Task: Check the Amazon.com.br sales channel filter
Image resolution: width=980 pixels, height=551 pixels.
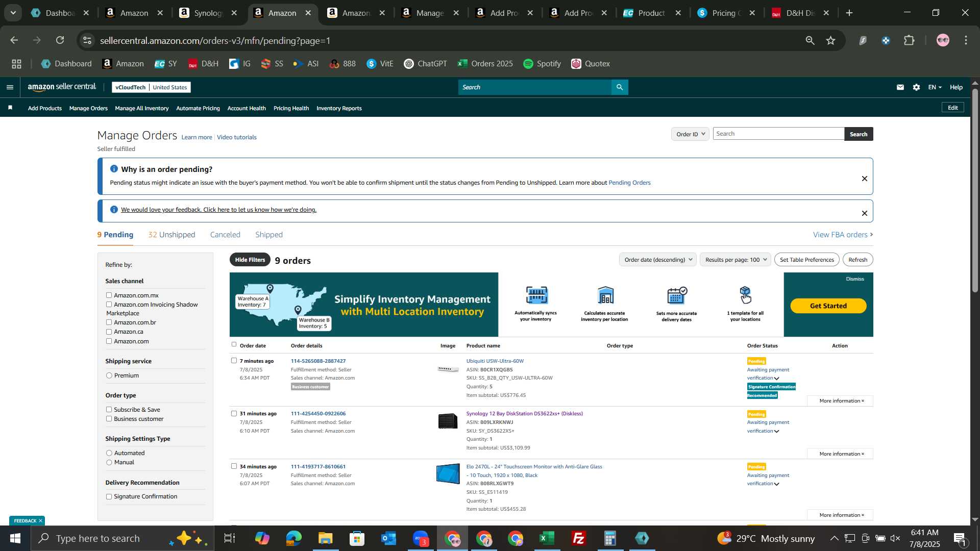Action: 109,322
